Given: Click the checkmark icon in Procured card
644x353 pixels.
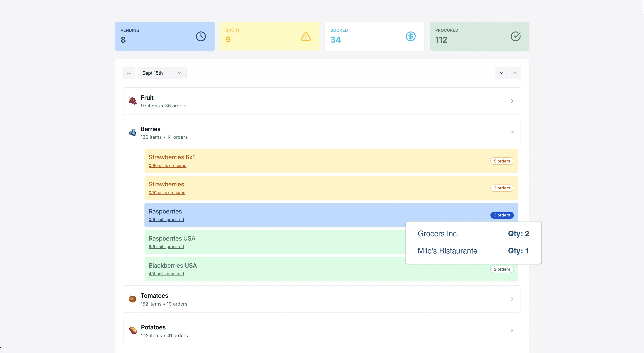Looking at the screenshot, I should pos(515,36).
